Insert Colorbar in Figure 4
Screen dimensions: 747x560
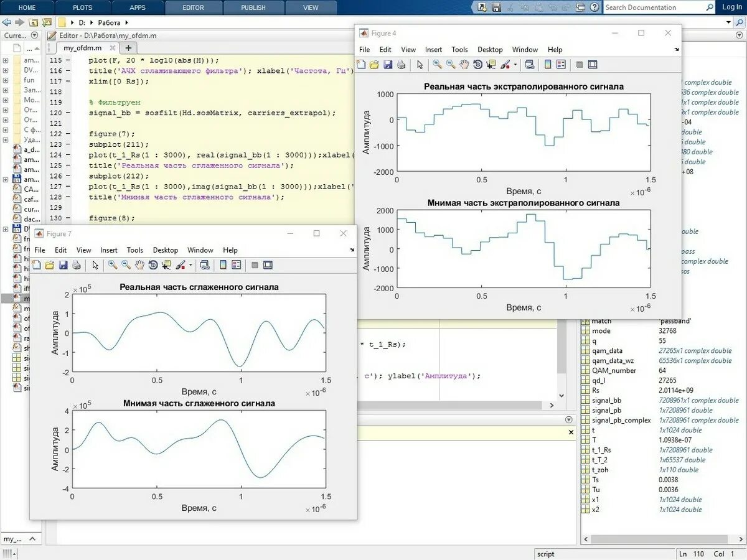pyautogui.click(x=548, y=64)
